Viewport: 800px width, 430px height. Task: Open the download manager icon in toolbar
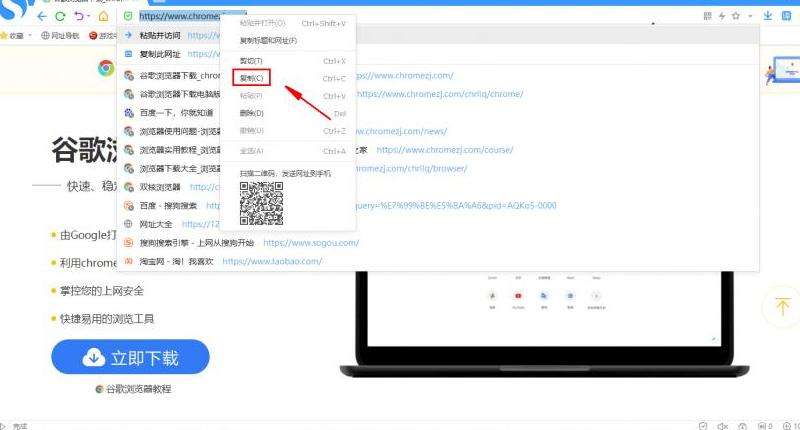coord(768,16)
